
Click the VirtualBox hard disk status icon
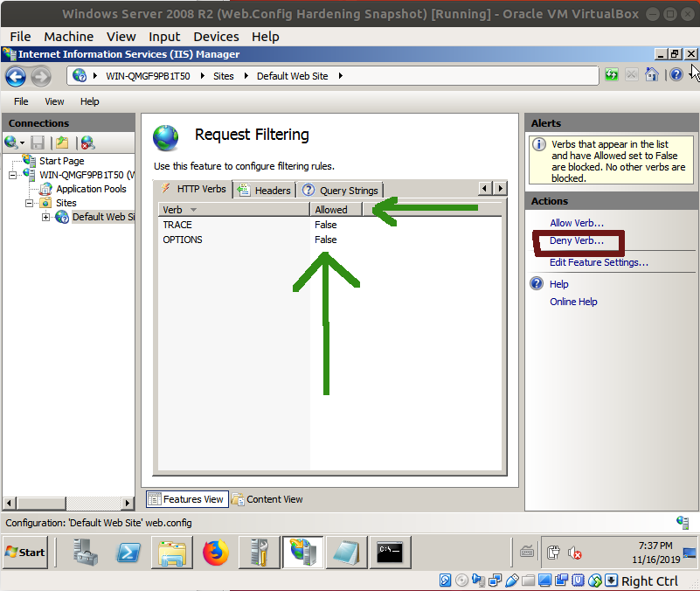[445, 581]
